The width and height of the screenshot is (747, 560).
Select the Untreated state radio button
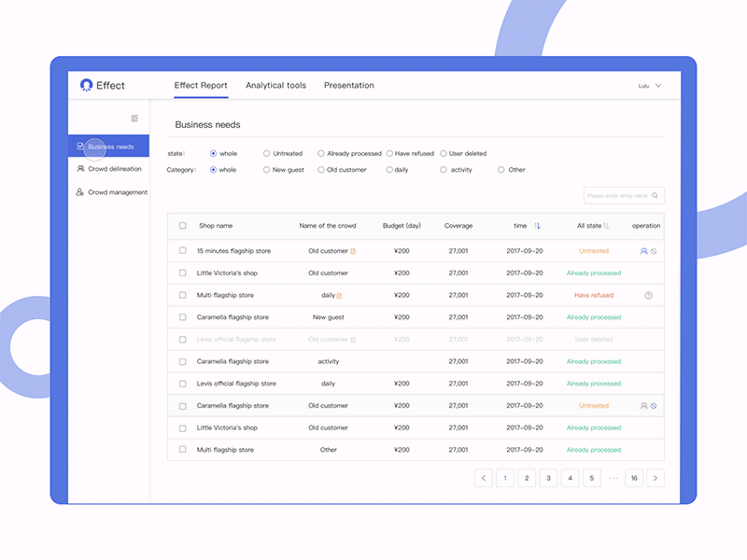[267, 153]
